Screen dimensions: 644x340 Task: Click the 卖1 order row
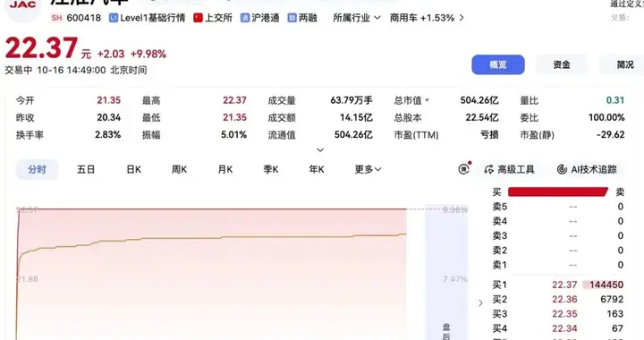click(558, 265)
